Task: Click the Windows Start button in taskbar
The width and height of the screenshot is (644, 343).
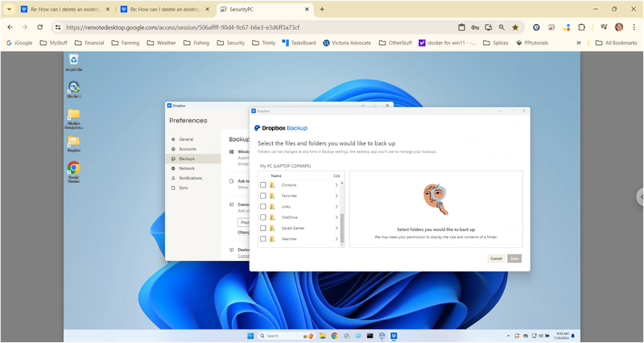Action: tap(251, 336)
